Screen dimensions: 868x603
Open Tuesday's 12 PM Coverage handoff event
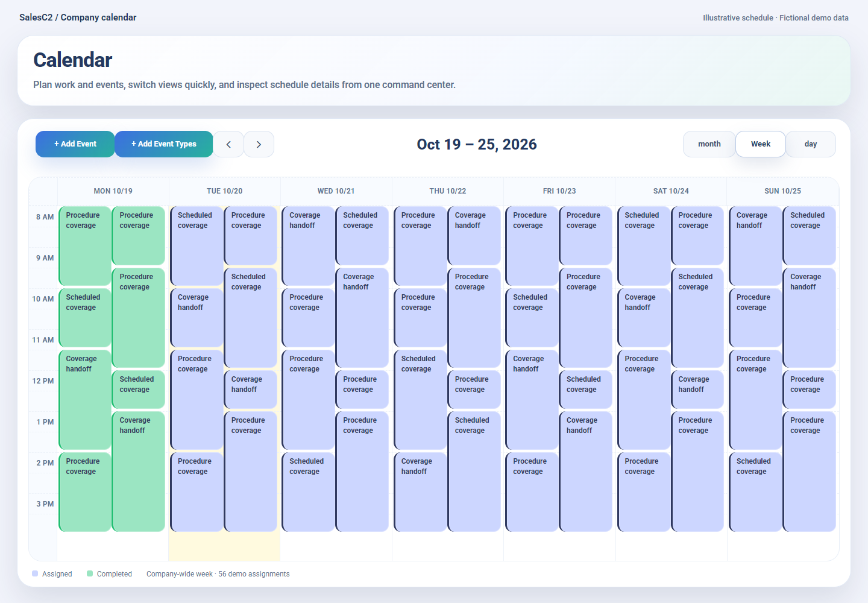[x=250, y=390]
